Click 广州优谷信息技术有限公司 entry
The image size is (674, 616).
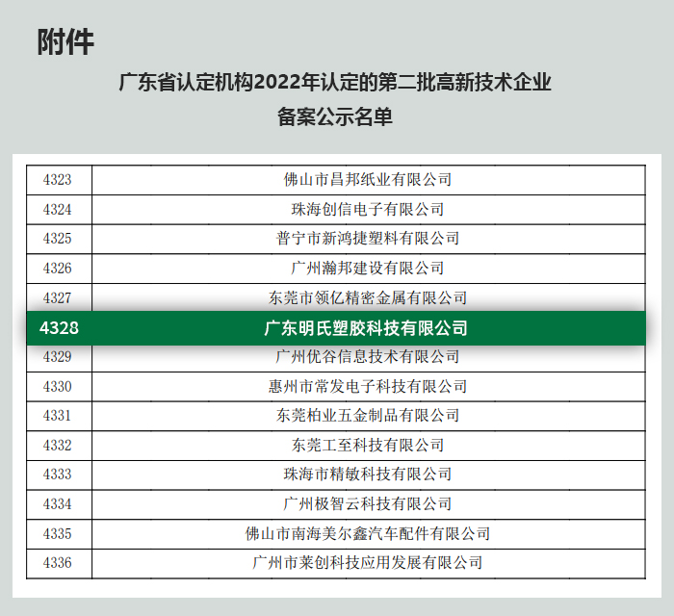tap(367, 357)
